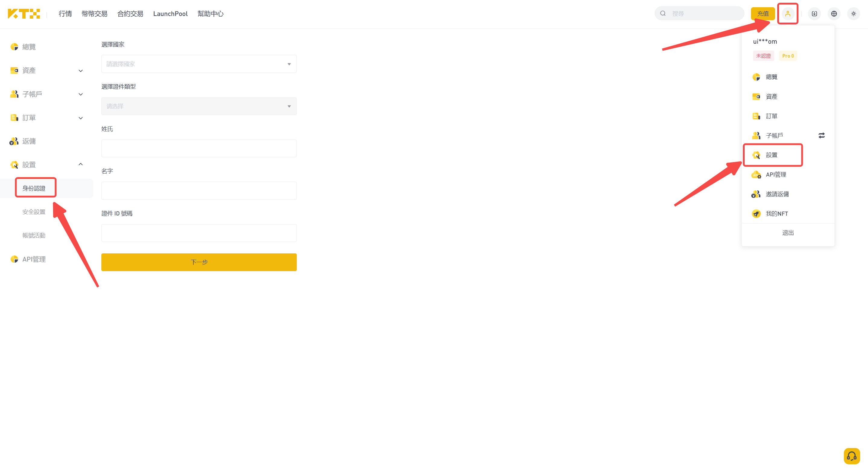
Task: Click sidebar 返傭 icon
Action: [14, 141]
